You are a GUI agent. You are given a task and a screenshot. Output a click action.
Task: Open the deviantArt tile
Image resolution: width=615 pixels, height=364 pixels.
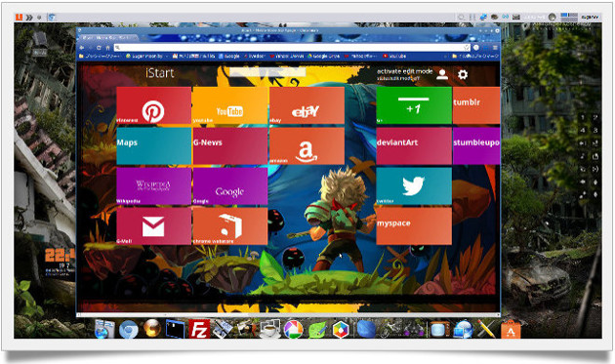414,146
